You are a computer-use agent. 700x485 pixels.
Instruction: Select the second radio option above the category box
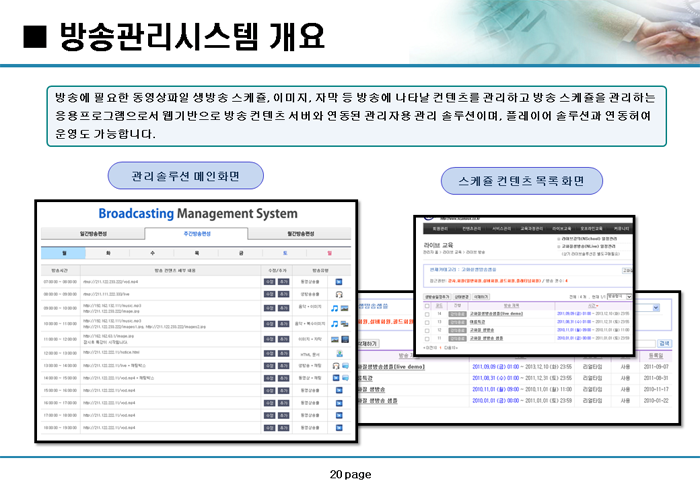[558, 247]
